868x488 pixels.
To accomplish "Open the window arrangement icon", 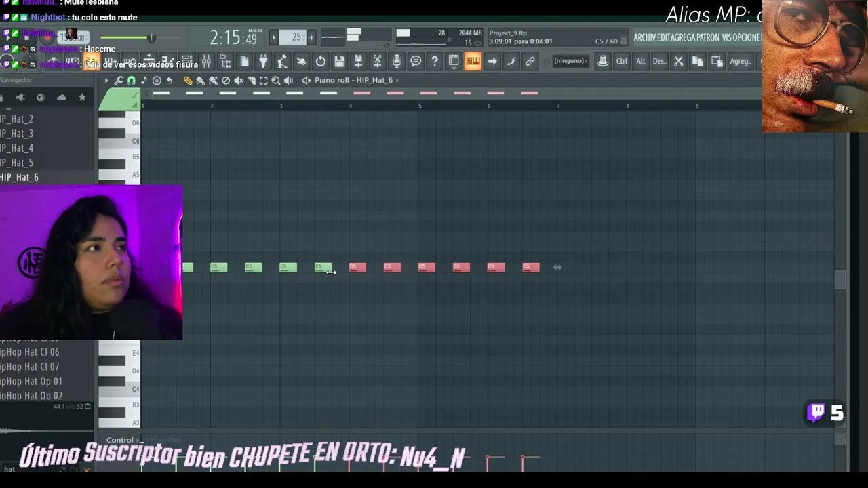I will (x=454, y=62).
